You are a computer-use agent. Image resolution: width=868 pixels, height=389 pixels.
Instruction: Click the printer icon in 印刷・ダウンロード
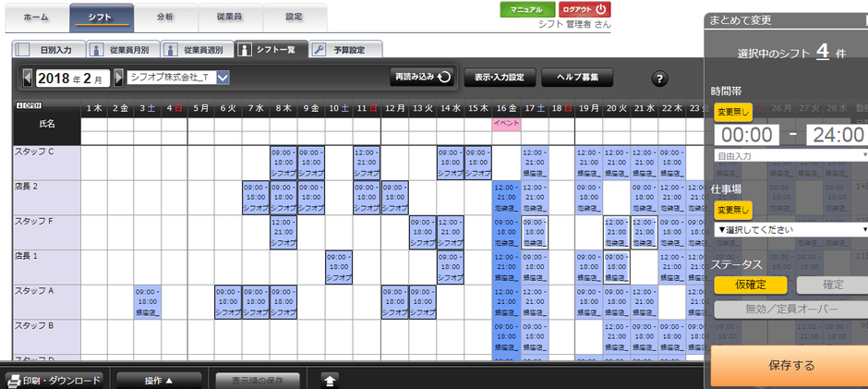(14, 381)
